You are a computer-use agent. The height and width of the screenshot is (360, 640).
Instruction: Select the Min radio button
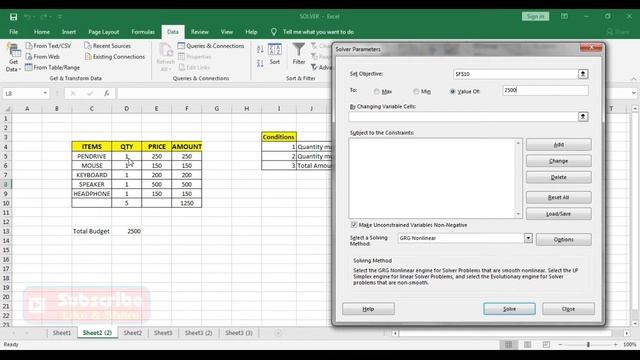pos(416,91)
